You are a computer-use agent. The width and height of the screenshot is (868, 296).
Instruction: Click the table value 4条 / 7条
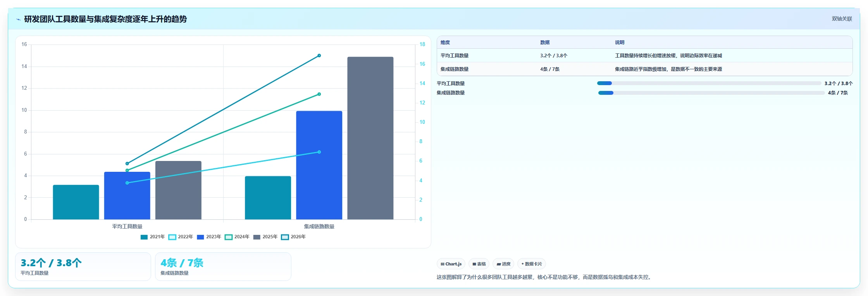click(x=550, y=69)
